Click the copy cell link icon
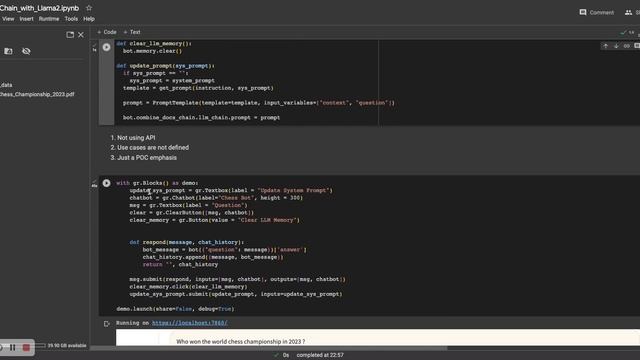The image size is (640, 360). pos(627,46)
